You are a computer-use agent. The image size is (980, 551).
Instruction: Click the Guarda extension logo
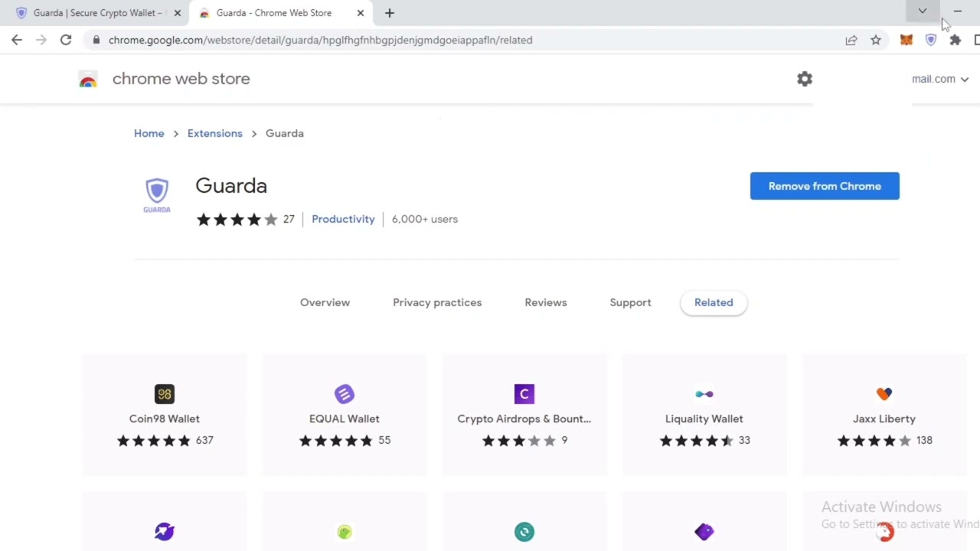(157, 195)
